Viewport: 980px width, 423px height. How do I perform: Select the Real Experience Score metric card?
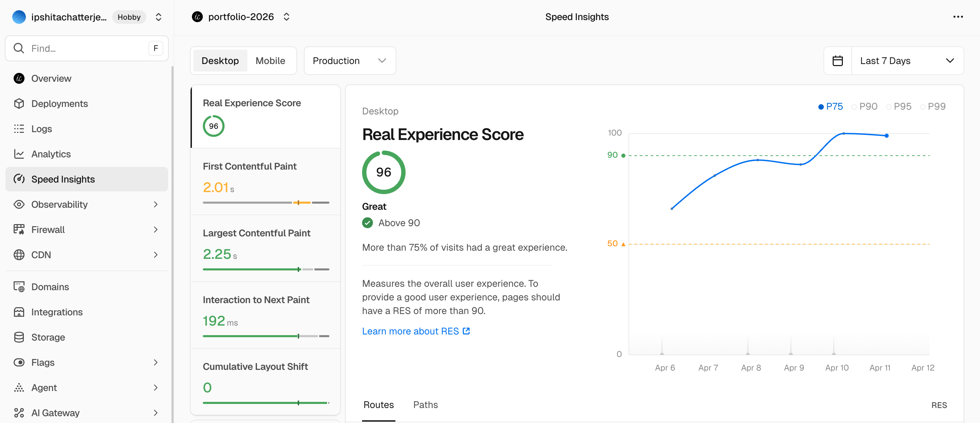265,116
